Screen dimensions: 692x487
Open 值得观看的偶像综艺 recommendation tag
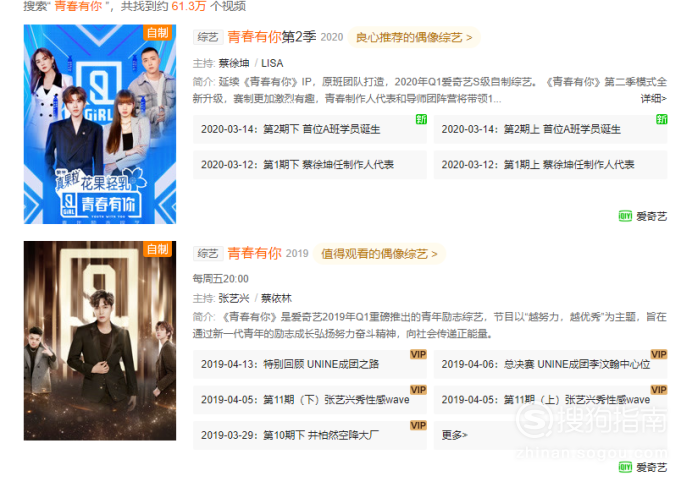coord(380,254)
